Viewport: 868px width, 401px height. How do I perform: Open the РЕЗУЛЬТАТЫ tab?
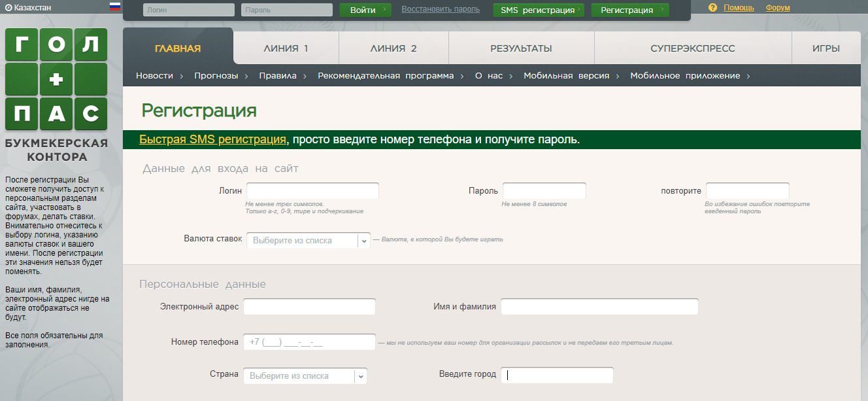[x=521, y=48]
